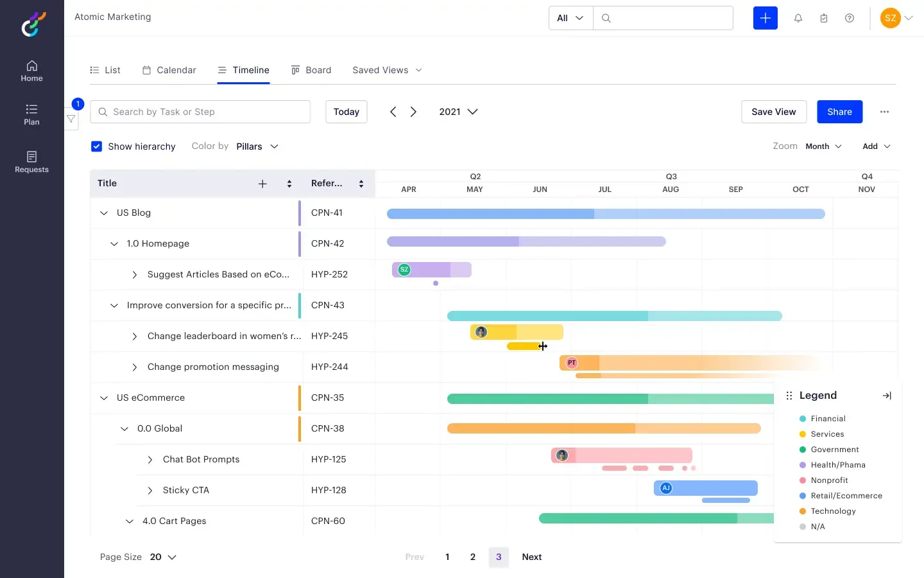Collapse the Legend panel with arrow icon
The height and width of the screenshot is (578, 924).
pyautogui.click(x=887, y=396)
